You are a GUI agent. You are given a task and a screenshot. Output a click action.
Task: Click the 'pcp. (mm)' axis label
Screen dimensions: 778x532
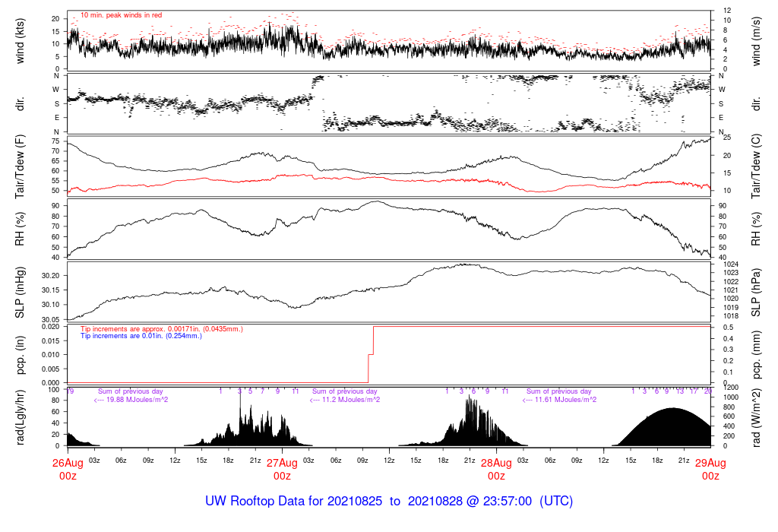[x=756, y=355]
